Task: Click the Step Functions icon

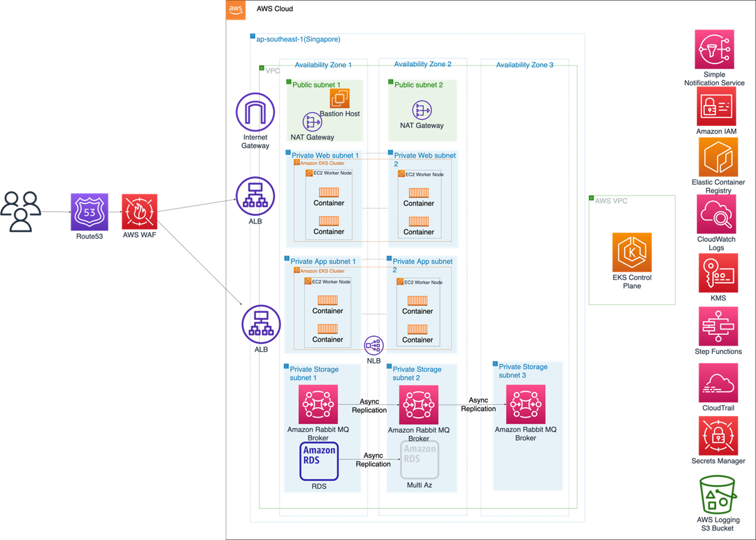Action: (719, 326)
